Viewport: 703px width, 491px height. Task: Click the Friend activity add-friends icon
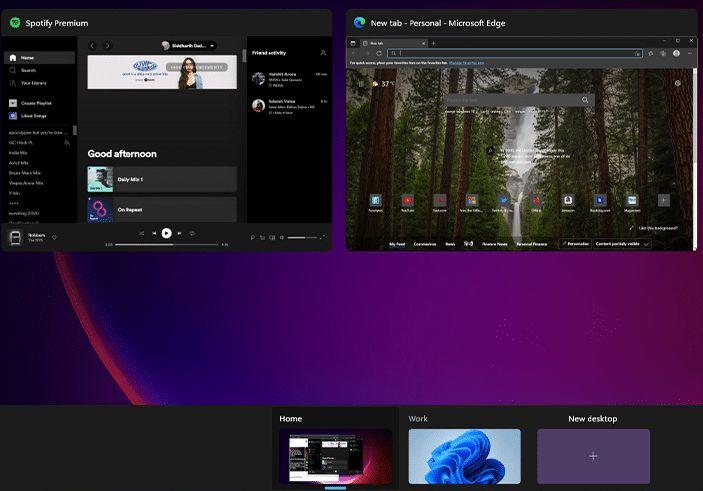pyautogui.click(x=323, y=53)
